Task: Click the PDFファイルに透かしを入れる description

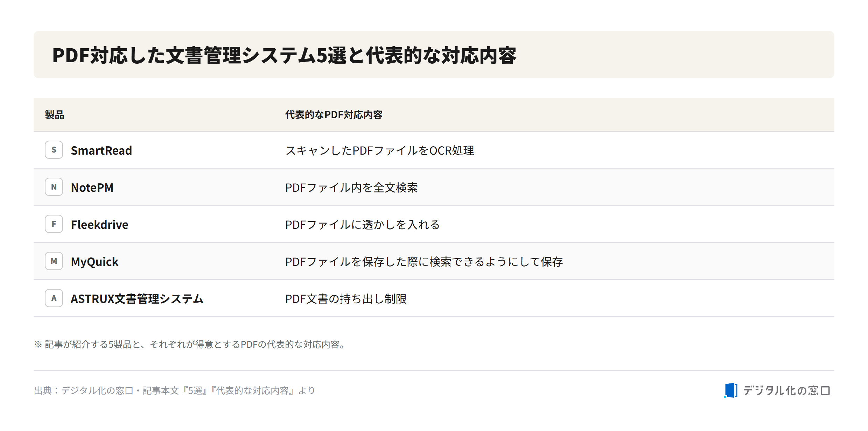Action: pos(363,225)
